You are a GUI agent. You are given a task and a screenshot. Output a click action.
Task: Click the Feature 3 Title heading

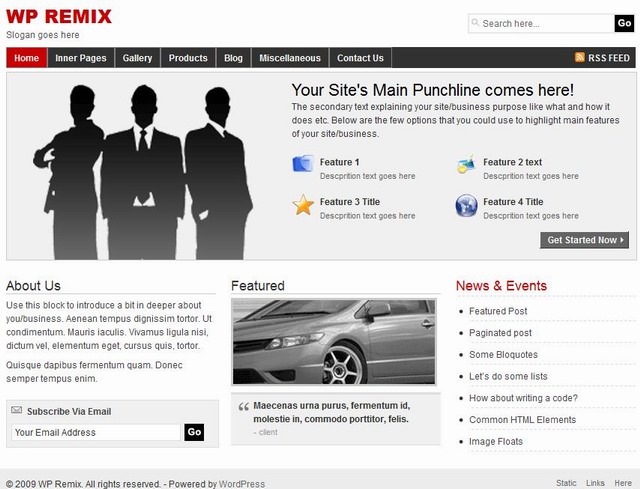tap(350, 202)
